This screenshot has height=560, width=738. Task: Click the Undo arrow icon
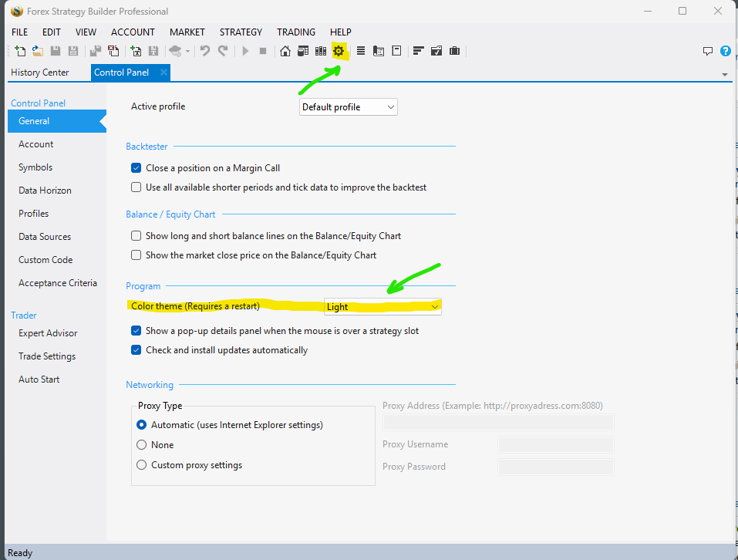click(204, 51)
